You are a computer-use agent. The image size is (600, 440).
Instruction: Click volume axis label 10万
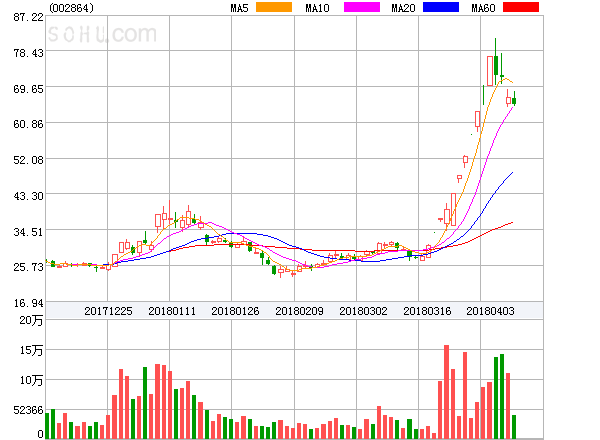click(x=31, y=380)
